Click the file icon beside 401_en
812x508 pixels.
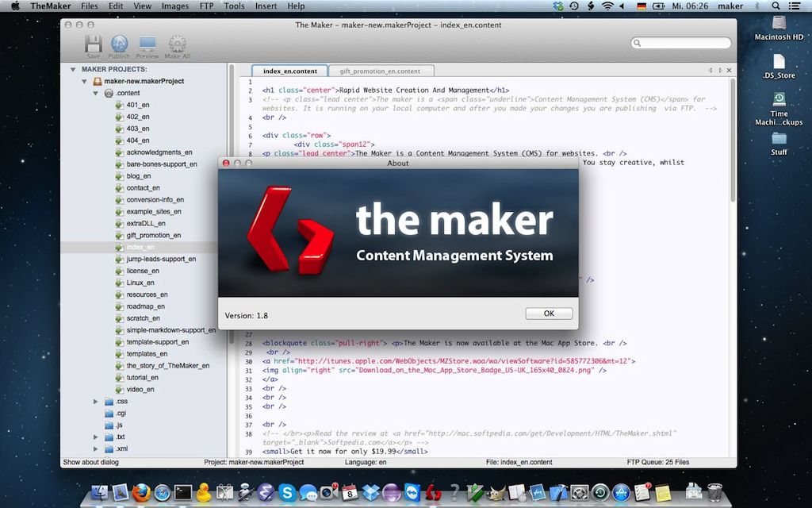[120, 105]
